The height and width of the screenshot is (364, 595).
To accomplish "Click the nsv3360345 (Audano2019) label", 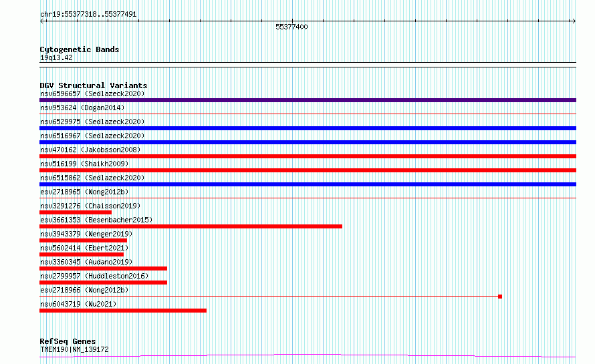I will pos(86,262).
